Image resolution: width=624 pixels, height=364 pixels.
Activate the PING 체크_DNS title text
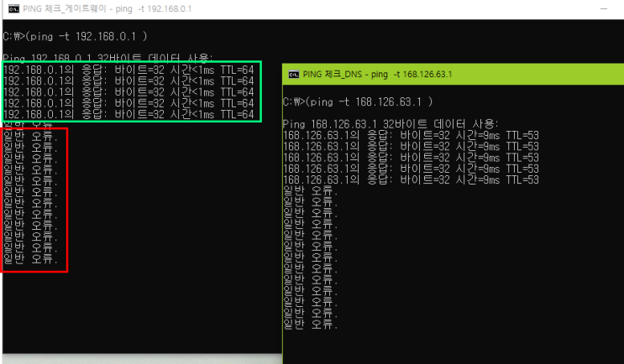[x=377, y=75]
